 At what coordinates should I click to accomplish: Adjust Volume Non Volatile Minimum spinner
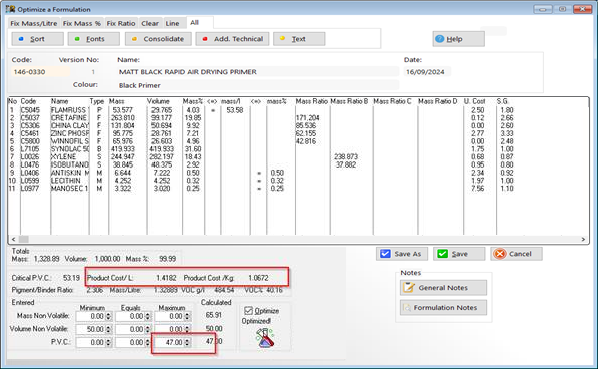(109, 329)
